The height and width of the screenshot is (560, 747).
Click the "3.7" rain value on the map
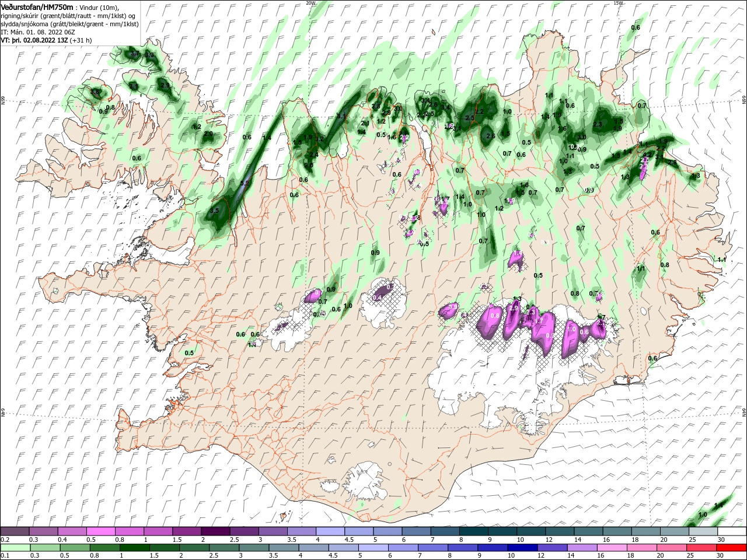(x=135, y=54)
